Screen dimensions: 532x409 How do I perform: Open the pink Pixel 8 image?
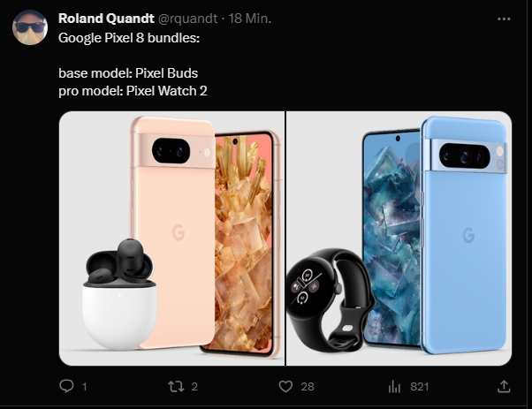(171, 239)
